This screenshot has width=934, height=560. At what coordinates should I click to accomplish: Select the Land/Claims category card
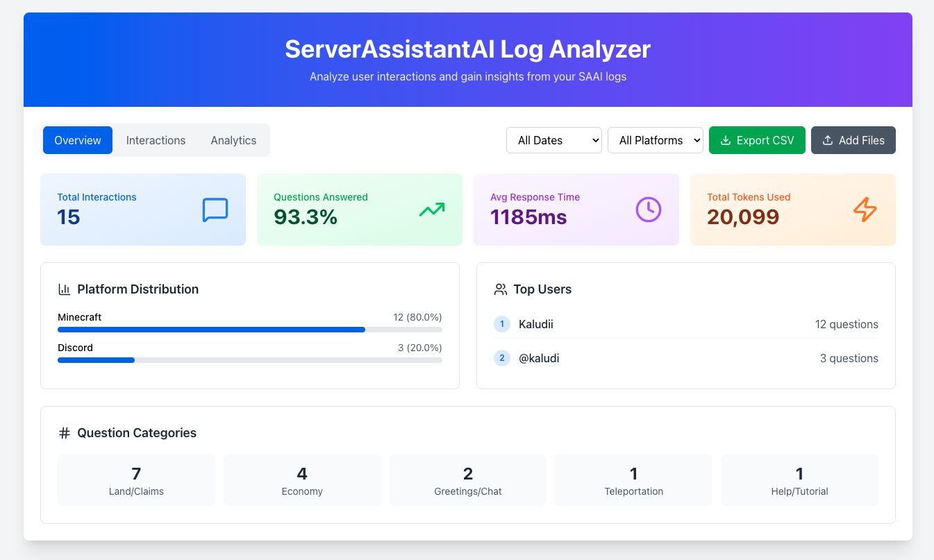coord(136,480)
